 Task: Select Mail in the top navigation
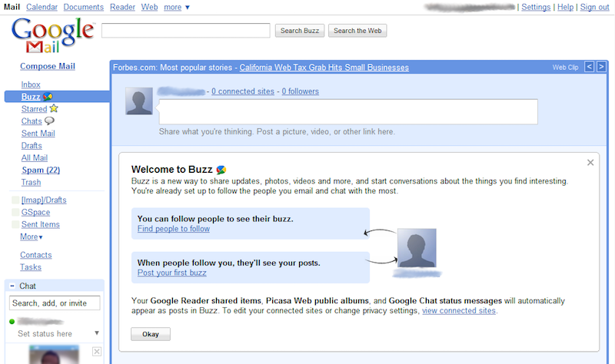(12, 7)
